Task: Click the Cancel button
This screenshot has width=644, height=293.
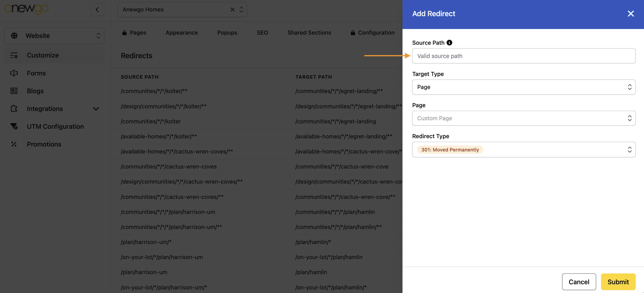Action: tap(579, 282)
